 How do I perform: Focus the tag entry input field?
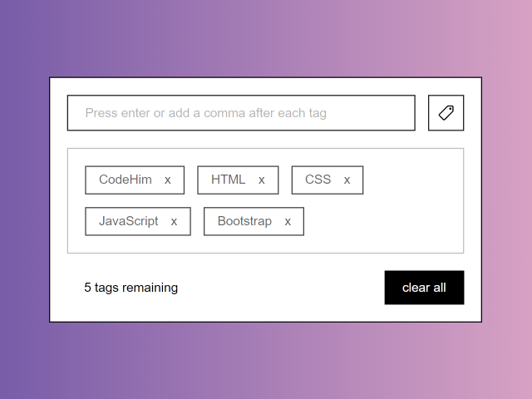point(241,113)
